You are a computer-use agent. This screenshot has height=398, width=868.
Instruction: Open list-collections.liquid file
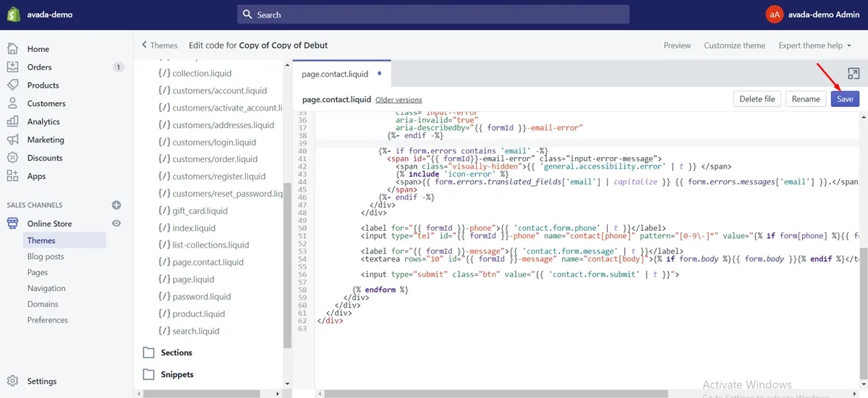point(210,245)
